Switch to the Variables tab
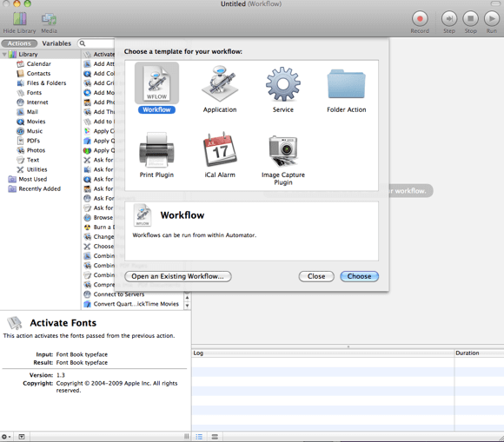 (56, 43)
